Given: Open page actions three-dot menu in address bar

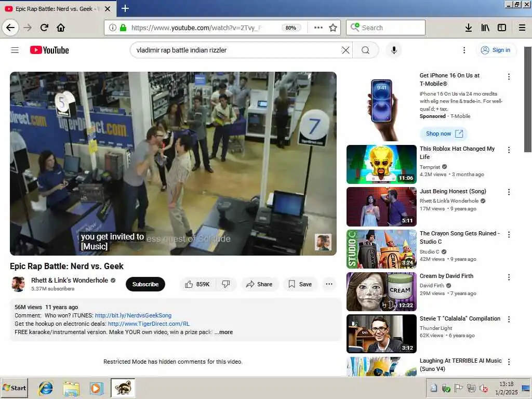Looking at the screenshot, I should pyautogui.click(x=318, y=28).
